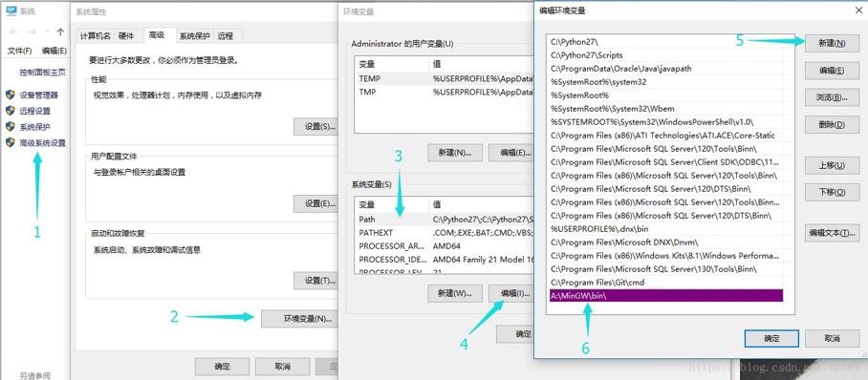
Task: Select the %SystemRoot%\system32 entry
Action: click(x=666, y=82)
